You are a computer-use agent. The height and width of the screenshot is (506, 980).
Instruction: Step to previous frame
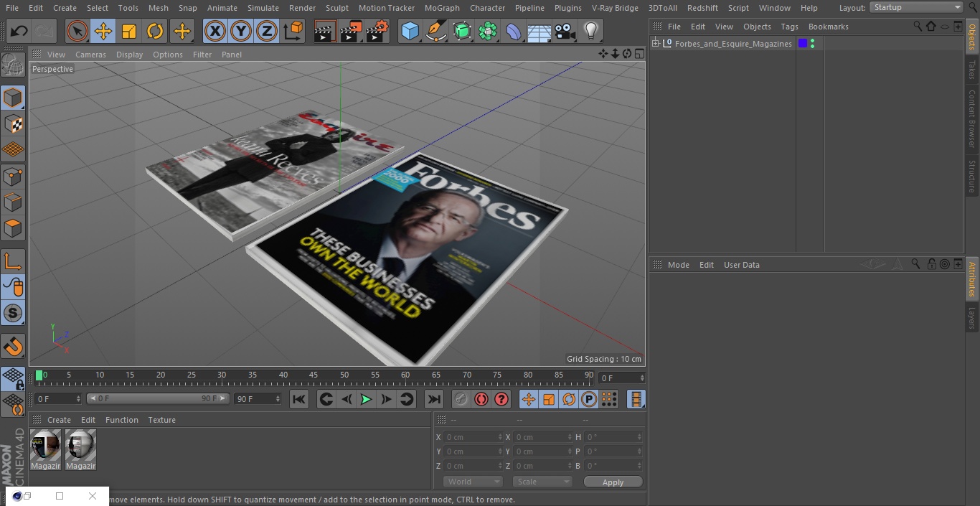pyautogui.click(x=347, y=399)
